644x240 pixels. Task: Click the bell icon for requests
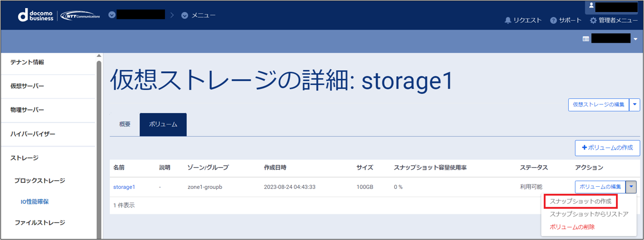click(508, 21)
